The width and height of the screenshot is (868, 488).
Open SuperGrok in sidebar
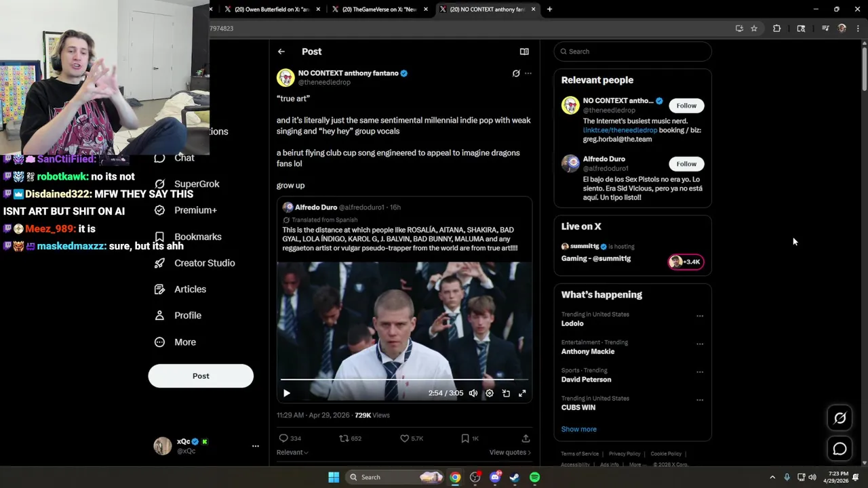(187, 184)
